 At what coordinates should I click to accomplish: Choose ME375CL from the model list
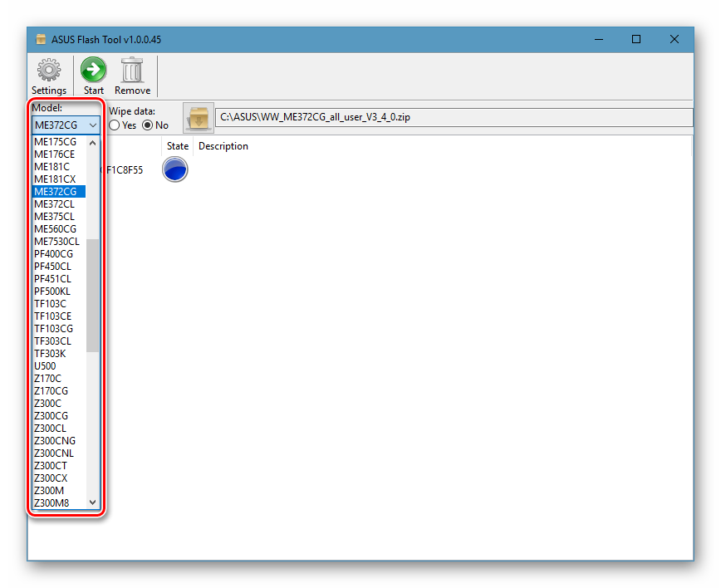59,216
